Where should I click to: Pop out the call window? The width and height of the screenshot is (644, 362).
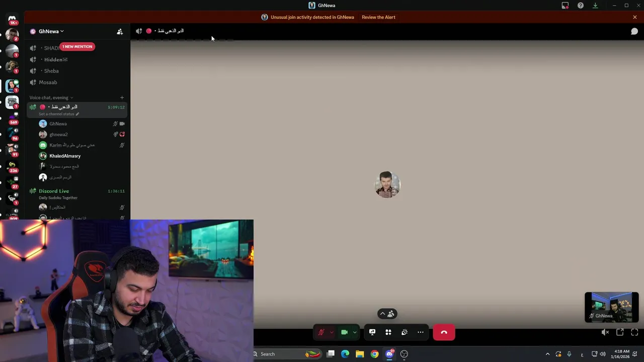coord(620,332)
